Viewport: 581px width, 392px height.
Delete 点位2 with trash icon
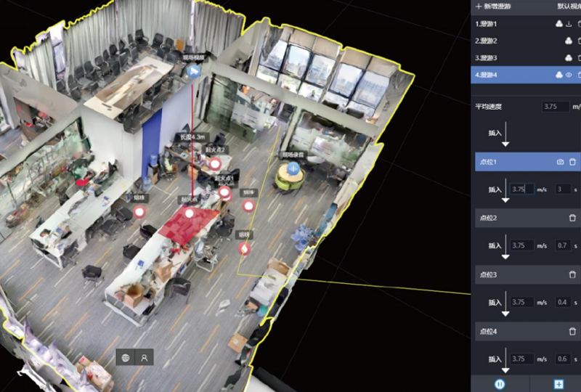pos(572,218)
